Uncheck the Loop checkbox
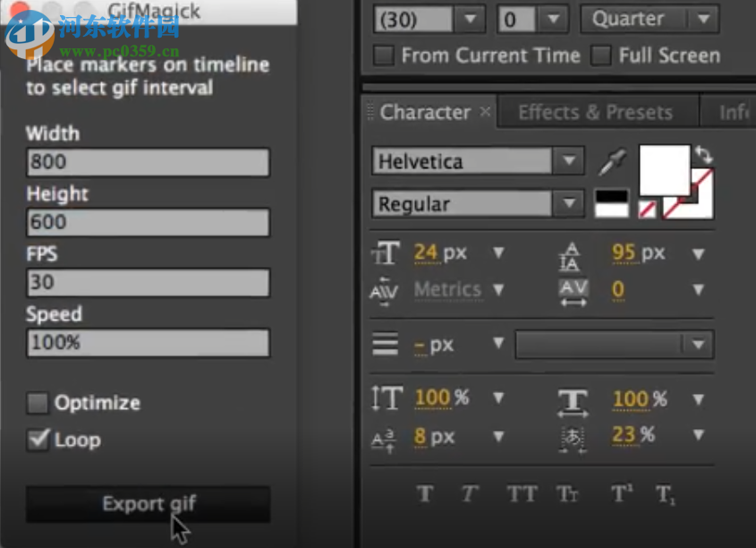 click(x=38, y=440)
